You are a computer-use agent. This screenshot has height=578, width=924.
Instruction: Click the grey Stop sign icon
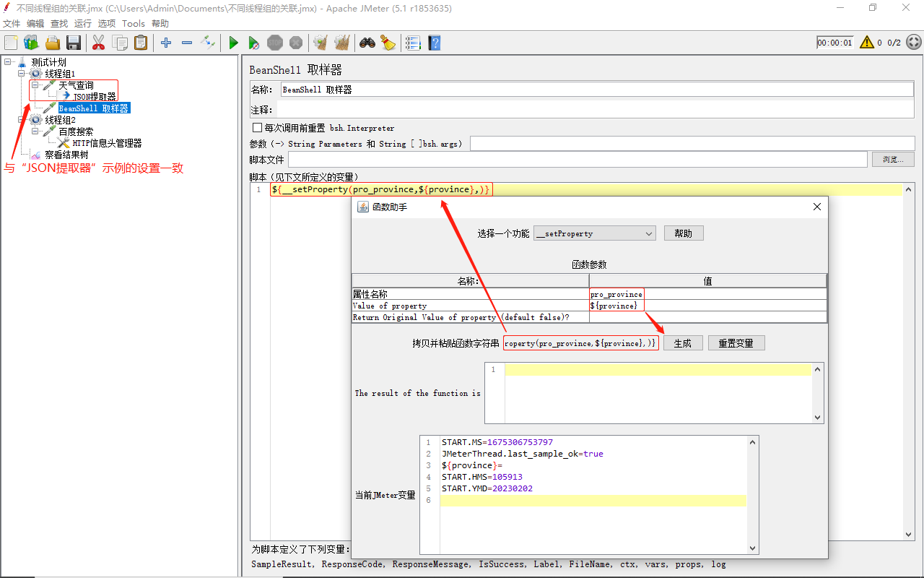(275, 43)
